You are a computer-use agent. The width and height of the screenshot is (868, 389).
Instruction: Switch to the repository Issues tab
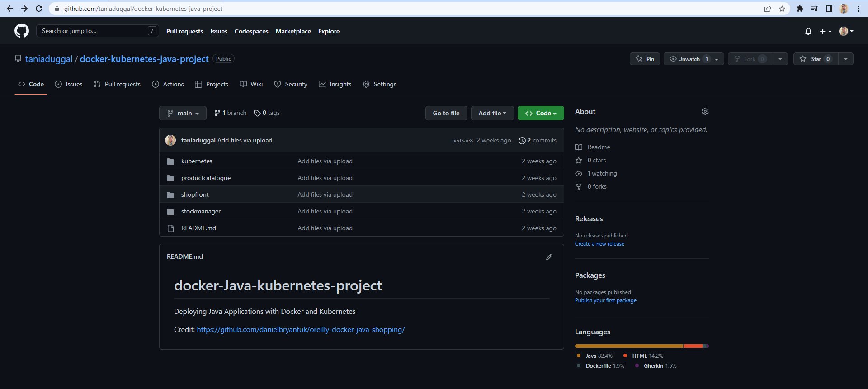[x=69, y=84]
